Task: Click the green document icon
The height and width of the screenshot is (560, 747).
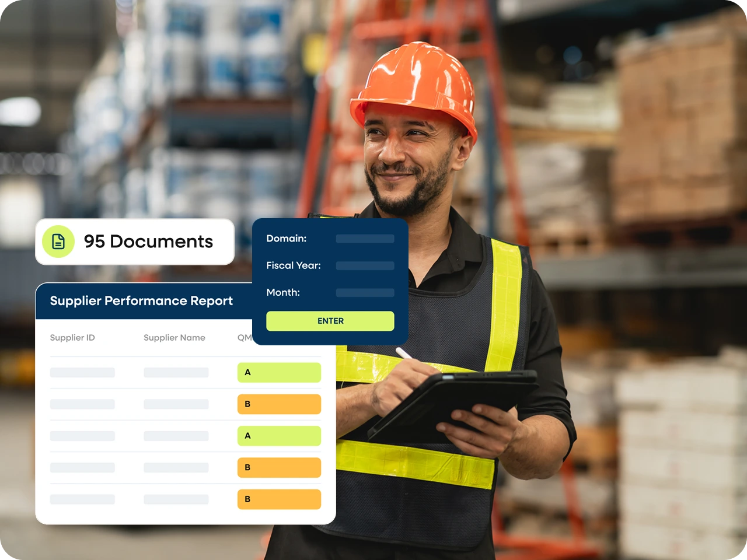Action: (x=58, y=242)
